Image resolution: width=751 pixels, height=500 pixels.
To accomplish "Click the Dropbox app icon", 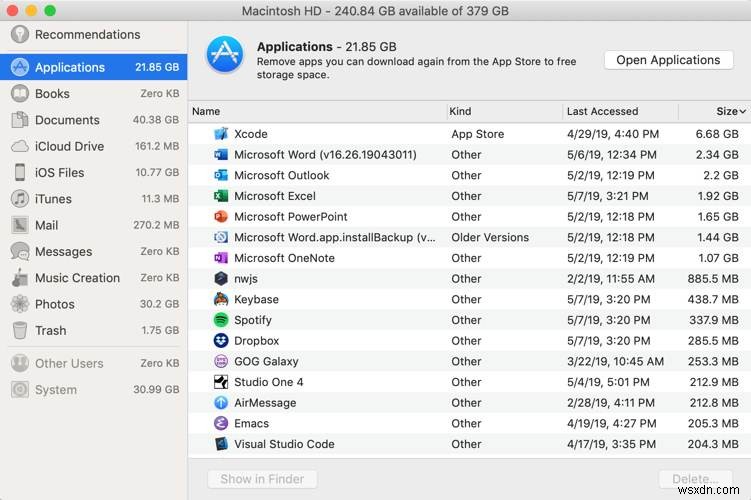I will click(221, 341).
